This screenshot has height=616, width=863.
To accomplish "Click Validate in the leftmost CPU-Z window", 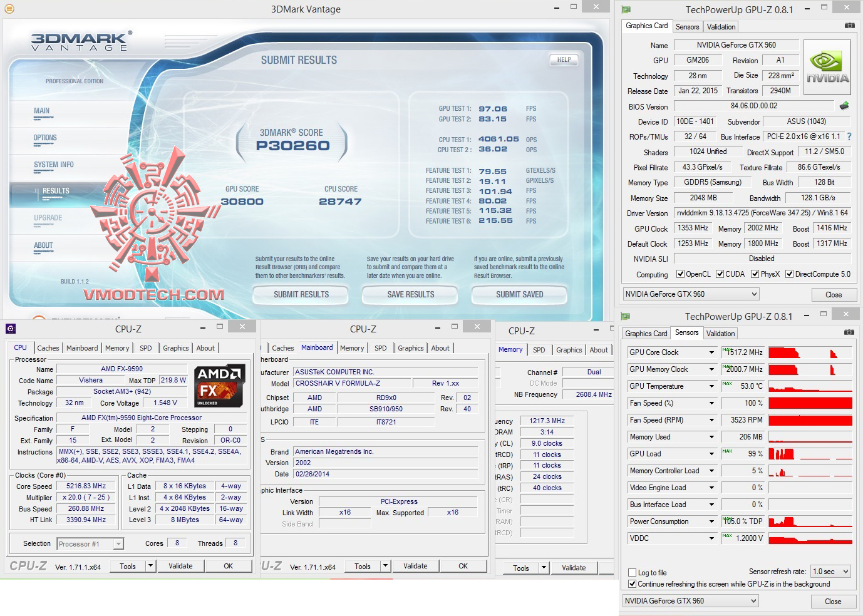I will 180,566.
